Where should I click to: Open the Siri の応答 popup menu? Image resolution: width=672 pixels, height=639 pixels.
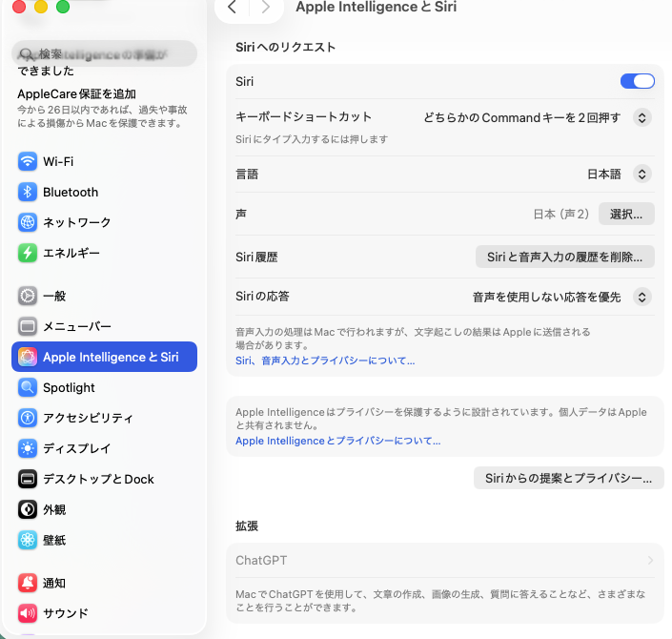pos(642,297)
